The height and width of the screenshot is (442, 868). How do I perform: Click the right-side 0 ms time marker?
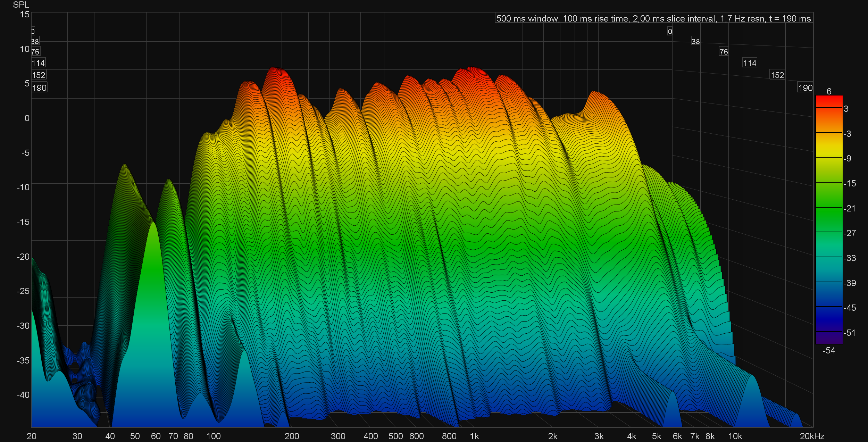670,31
